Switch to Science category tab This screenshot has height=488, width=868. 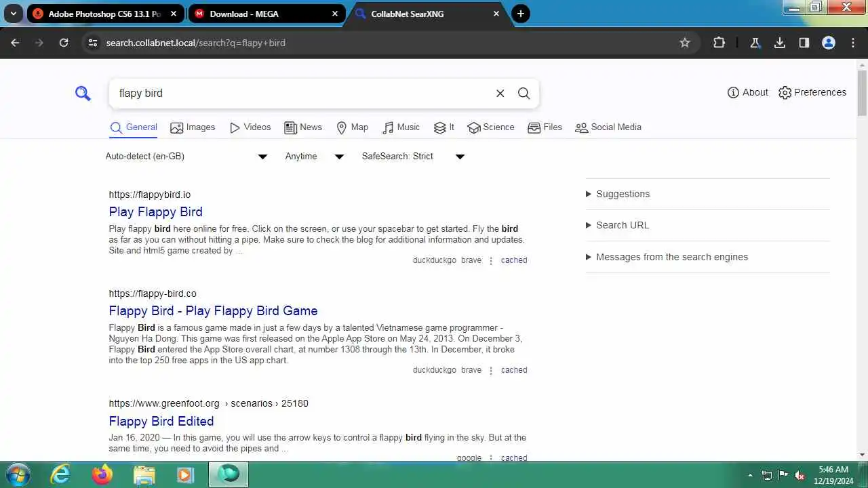491,127
